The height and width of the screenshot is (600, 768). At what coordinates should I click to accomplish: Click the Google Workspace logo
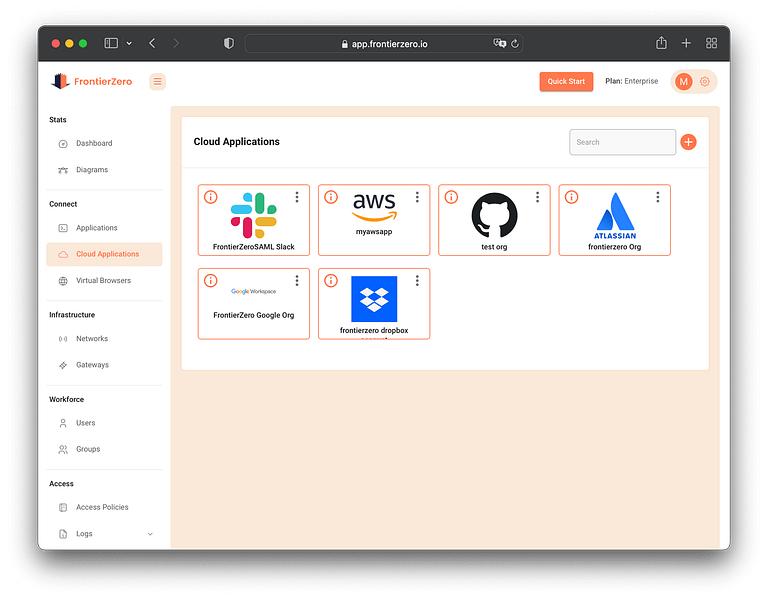pos(254,291)
